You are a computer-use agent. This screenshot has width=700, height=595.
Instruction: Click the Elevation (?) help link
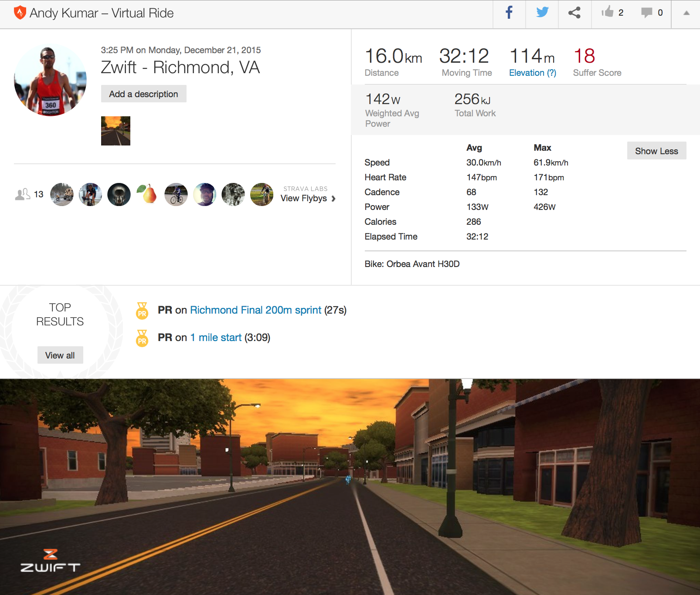[x=533, y=73]
